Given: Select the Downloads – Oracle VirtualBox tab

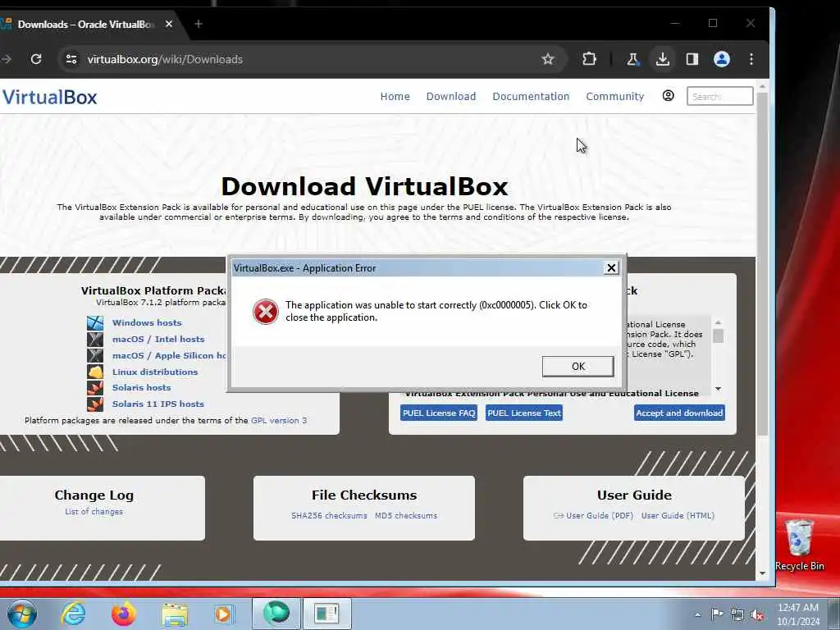Looking at the screenshot, I should 85,24.
